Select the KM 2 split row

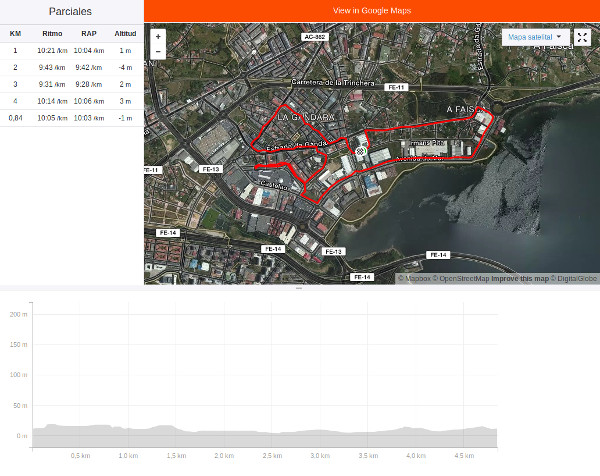(x=72, y=67)
